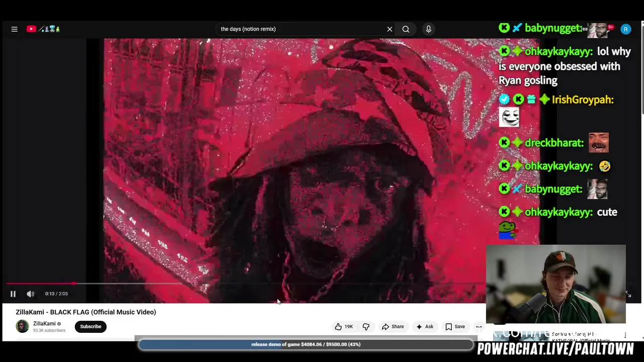Seek in the red video progress bar
644x362 pixels.
(247, 284)
